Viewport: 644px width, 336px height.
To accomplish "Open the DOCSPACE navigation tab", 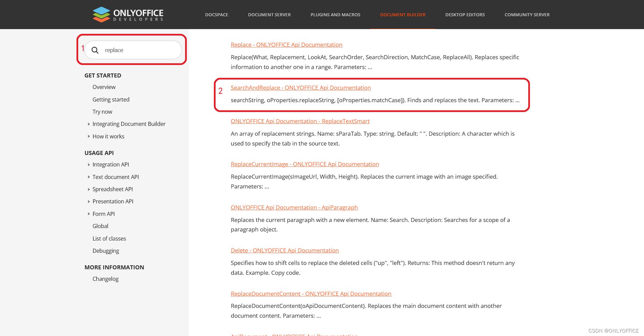I will pos(217,15).
